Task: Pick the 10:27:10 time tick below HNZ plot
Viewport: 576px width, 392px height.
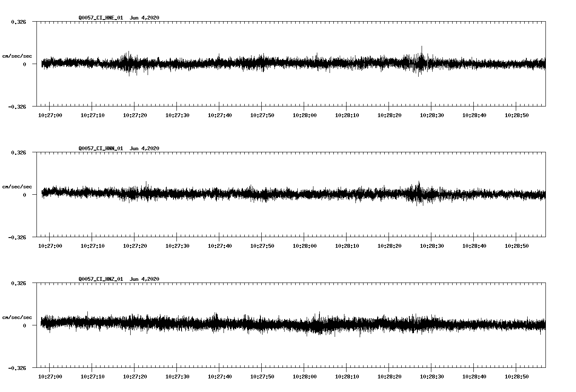Action: click(x=92, y=376)
